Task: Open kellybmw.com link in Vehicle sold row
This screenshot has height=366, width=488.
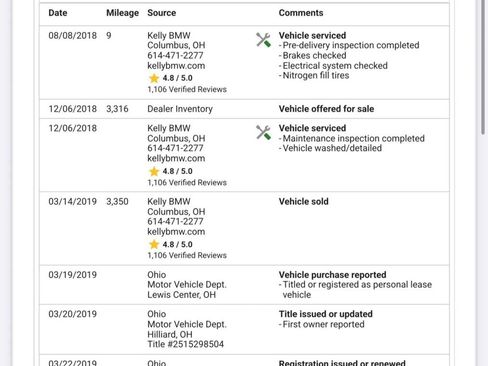Action: pos(176,232)
